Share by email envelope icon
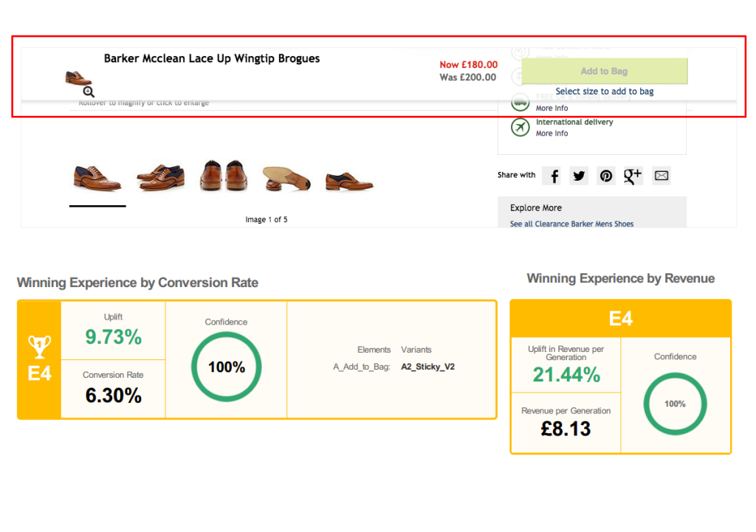Viewport: 756px width, 532px height. pyautogui.click(x=661, y=176)
